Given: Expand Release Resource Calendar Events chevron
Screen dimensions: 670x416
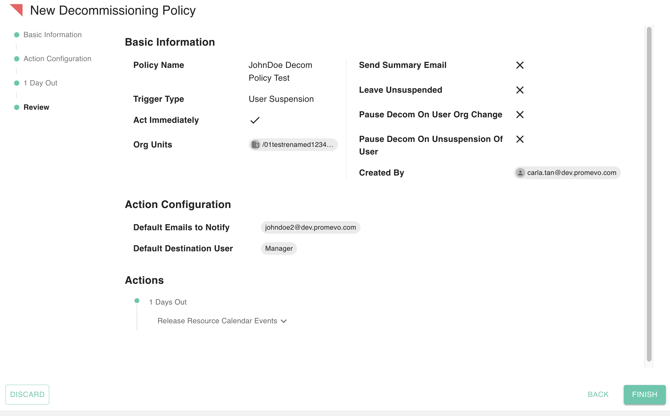Looking at the screenshot, I should 284,321.
